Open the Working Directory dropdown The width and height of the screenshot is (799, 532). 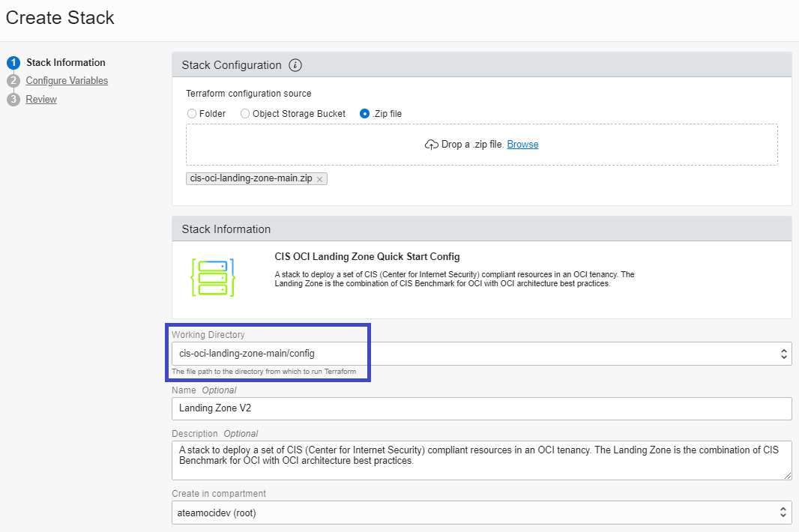(481, 354)
